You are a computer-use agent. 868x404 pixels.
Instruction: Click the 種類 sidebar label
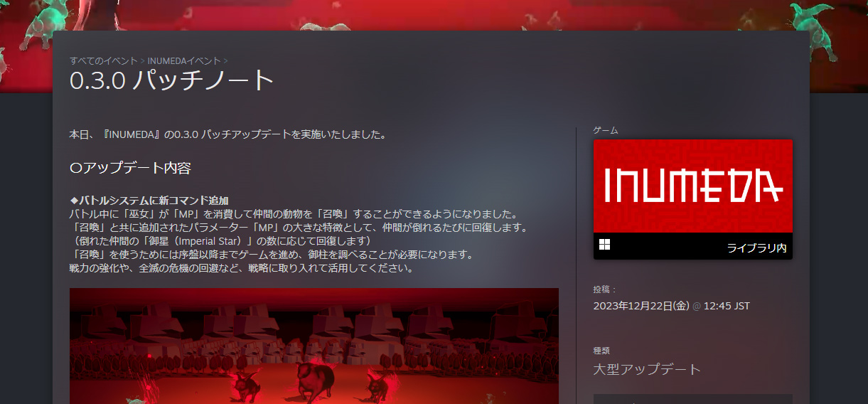[x=601, y=351]
